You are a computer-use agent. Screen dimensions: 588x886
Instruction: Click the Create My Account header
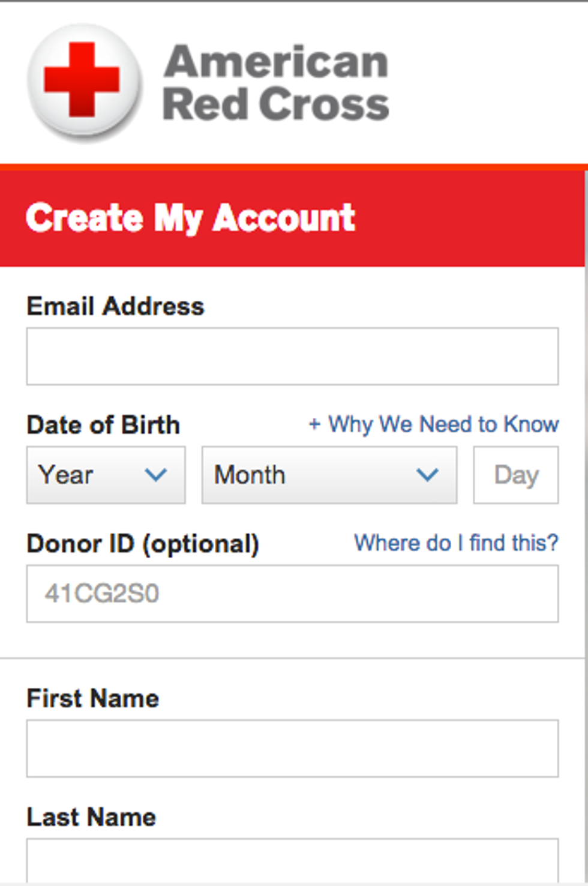(190, 217)
